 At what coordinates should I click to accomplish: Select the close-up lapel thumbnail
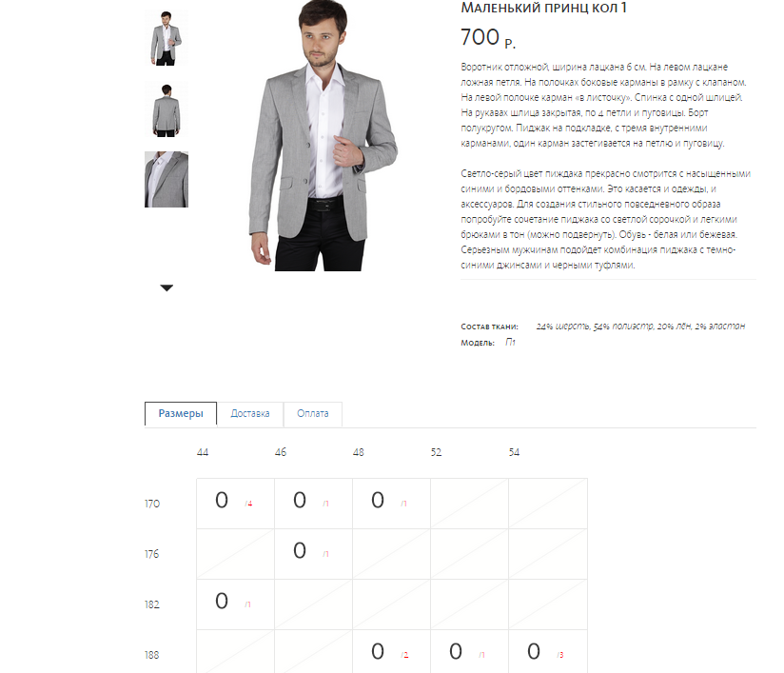(x=167, y=179)
